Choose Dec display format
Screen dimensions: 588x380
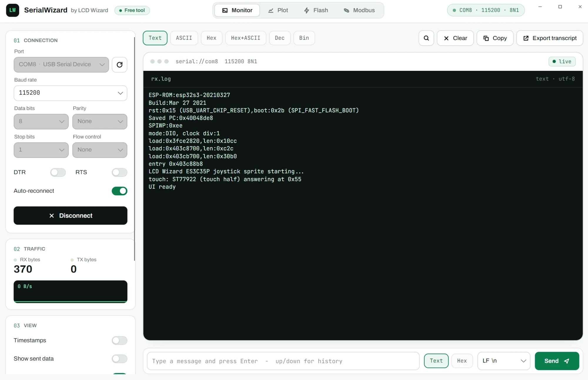point(280,38)
